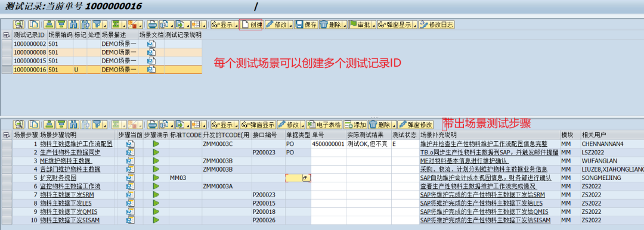Click Set Filter funnel in upper toolbar
The height and width of the screenshot is (230, 644).
[x=97, y=24]
